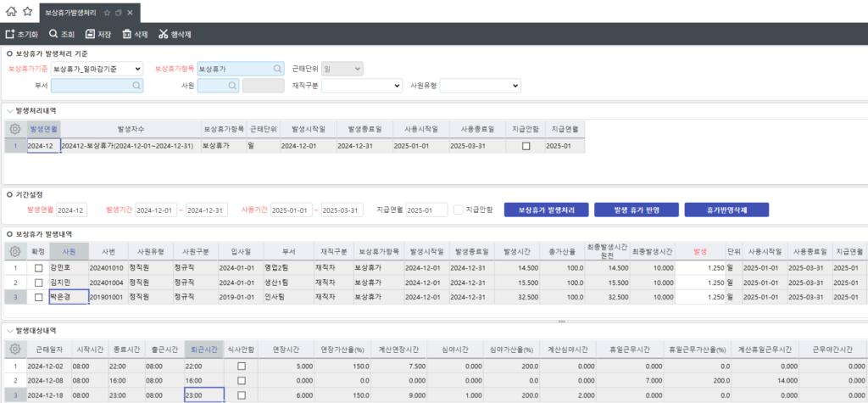
Task: Open the 사원유형 dropdown
Action: pos(480,86)
